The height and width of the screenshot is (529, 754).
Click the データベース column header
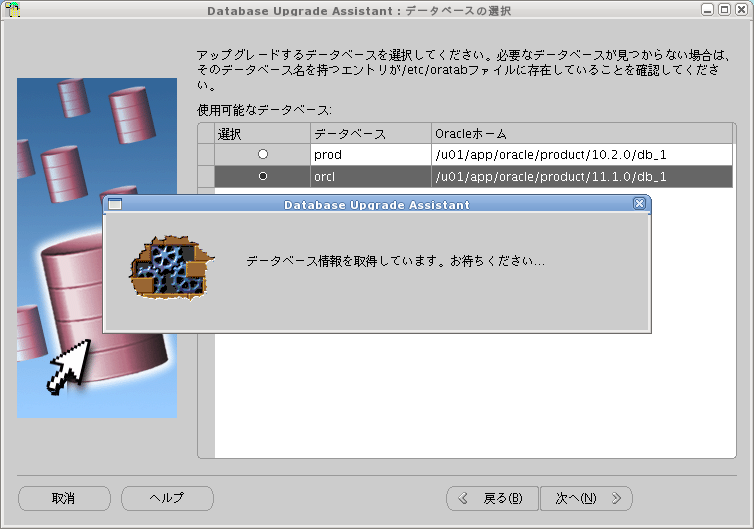[371, 133]
